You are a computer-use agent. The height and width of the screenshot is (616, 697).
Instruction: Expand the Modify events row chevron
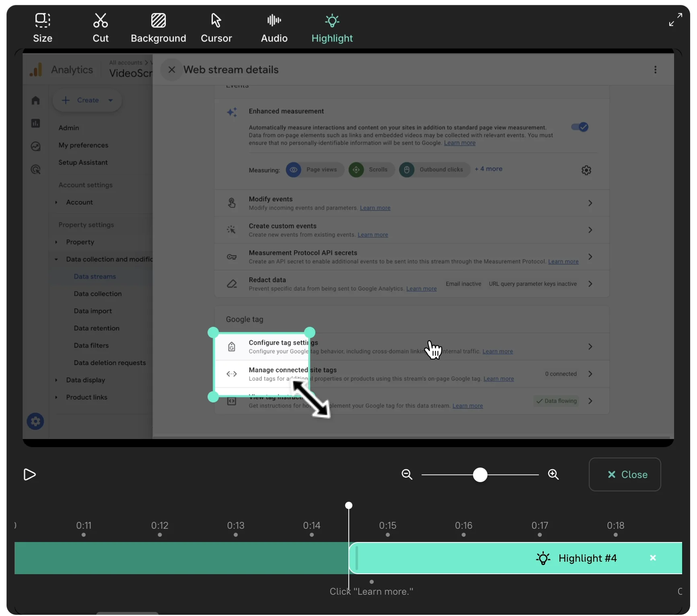[x=590, y=203]
